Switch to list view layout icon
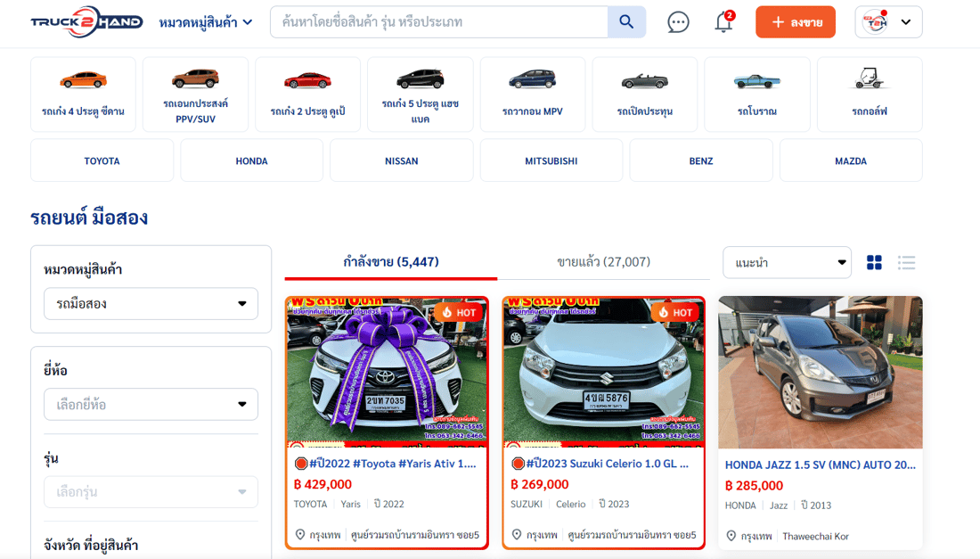This screenshot has width=980, height=559. click(x=906, y=263)
